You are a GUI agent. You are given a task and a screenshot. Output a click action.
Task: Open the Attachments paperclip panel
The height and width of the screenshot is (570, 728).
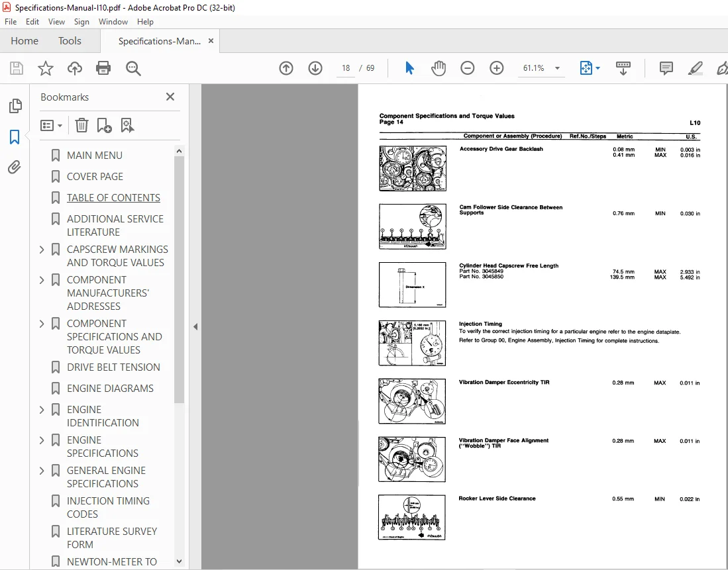15,167
